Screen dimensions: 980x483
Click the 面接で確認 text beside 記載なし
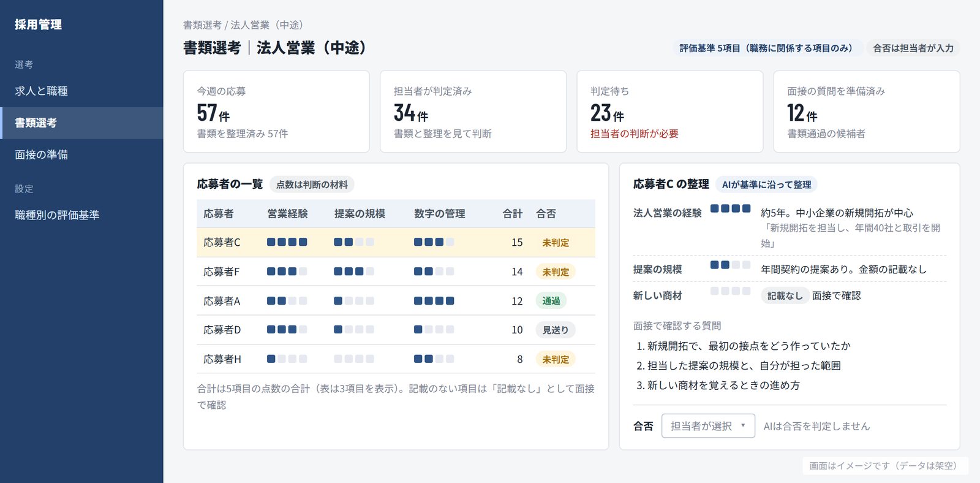tap(836, 295)
